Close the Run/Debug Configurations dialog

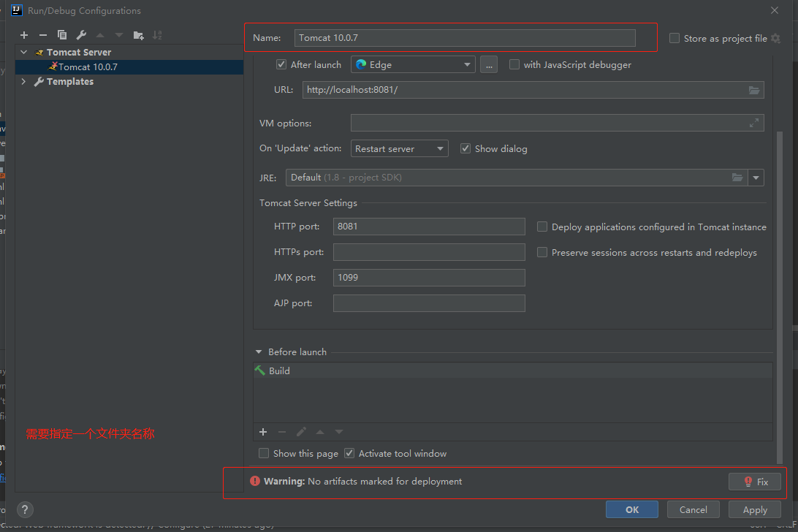(x=775, y=10)
